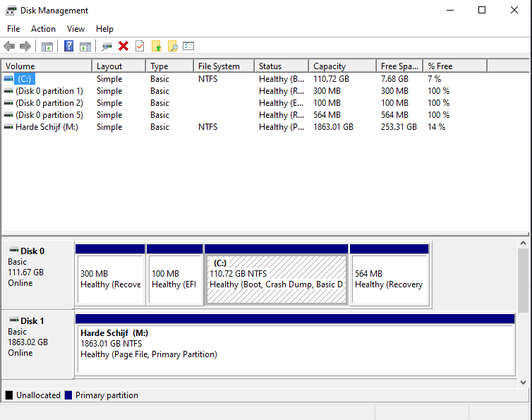Image resolution: width=532 pixels, height=420 pixels.
Task: Click the Disk 1 drive icon in lower pane
Action: [14, 320]
